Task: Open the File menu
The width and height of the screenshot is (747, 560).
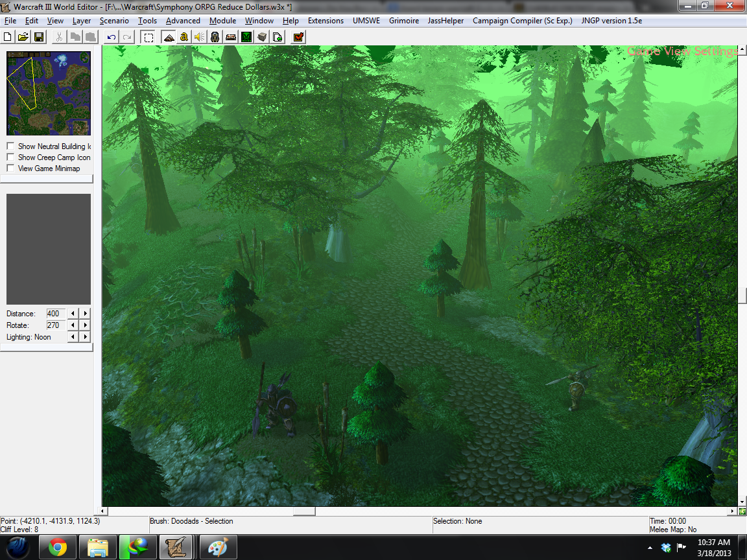Action: [10, 21]
